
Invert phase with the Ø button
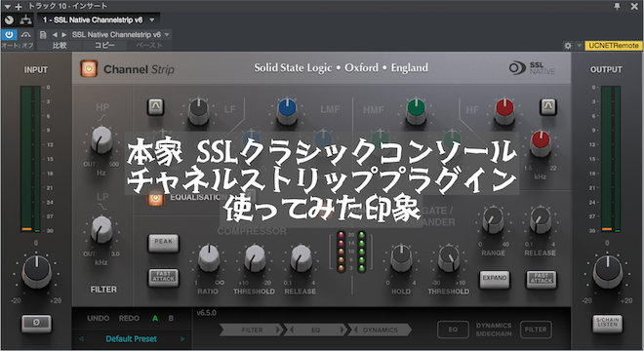tap(36, 323)
